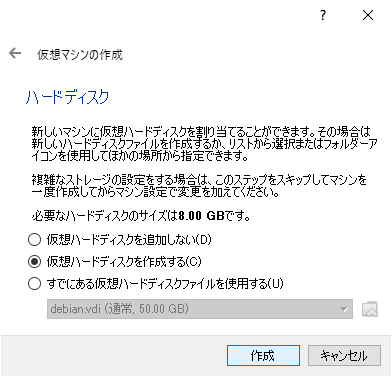Click the 8.00 GB required size text
This screenshot has height=377, width=392.
point(201,216)
